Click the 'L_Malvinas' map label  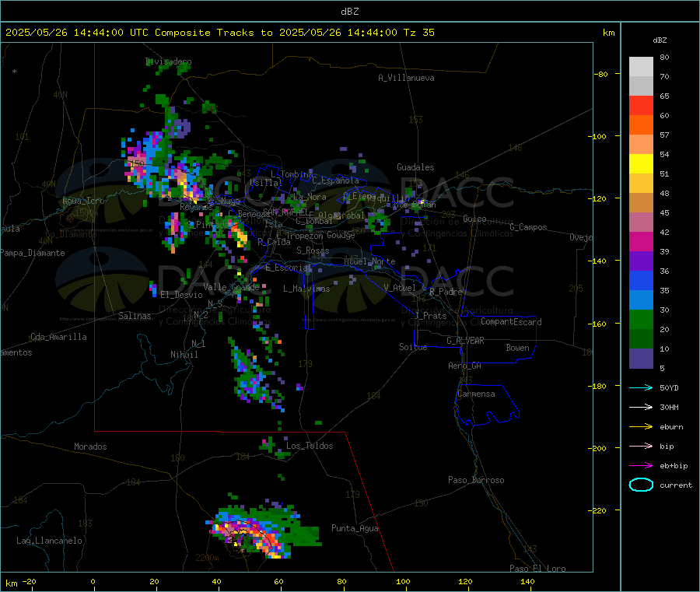306,289
